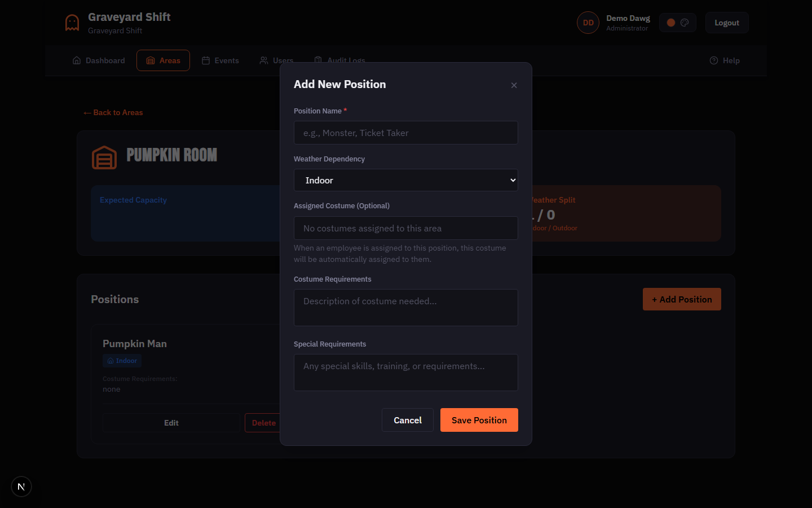The height and width of the screenshot is (508, 812).
Task: Open the Weather Dependency dropdown
Action: pos(405,179)
